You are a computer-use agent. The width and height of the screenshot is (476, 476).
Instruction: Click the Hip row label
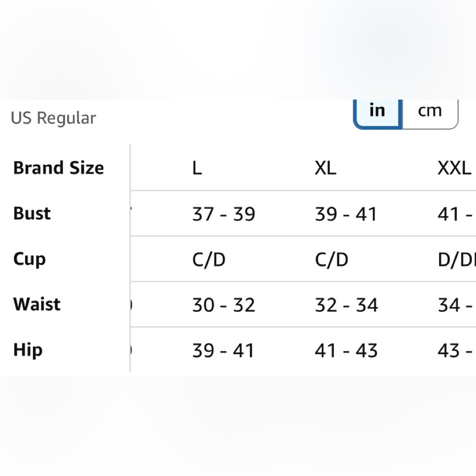[x=28, y=350]
